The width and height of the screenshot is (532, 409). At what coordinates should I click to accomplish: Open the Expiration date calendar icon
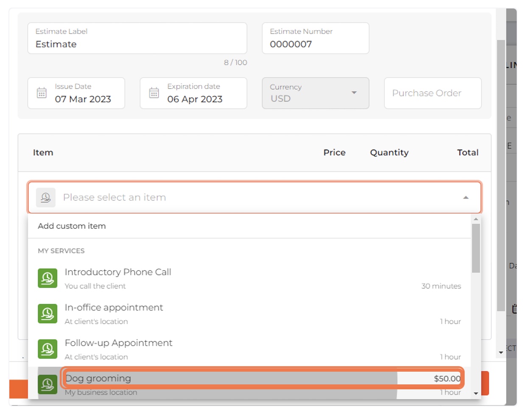click(x=154, y=93)
